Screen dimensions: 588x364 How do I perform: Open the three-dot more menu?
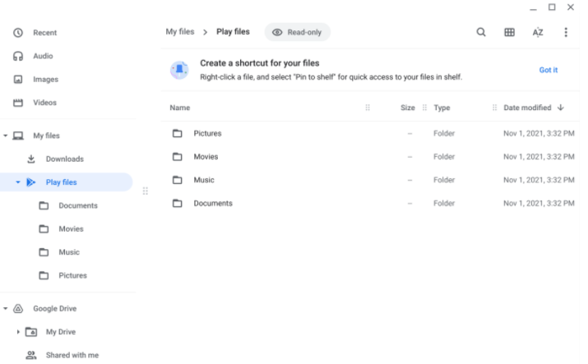(x=566, y=32)
